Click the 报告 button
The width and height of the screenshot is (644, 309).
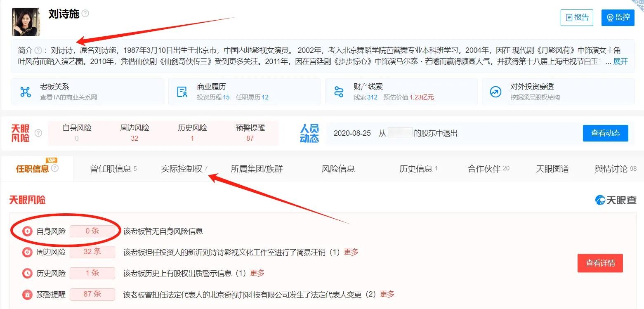(577, 18)
